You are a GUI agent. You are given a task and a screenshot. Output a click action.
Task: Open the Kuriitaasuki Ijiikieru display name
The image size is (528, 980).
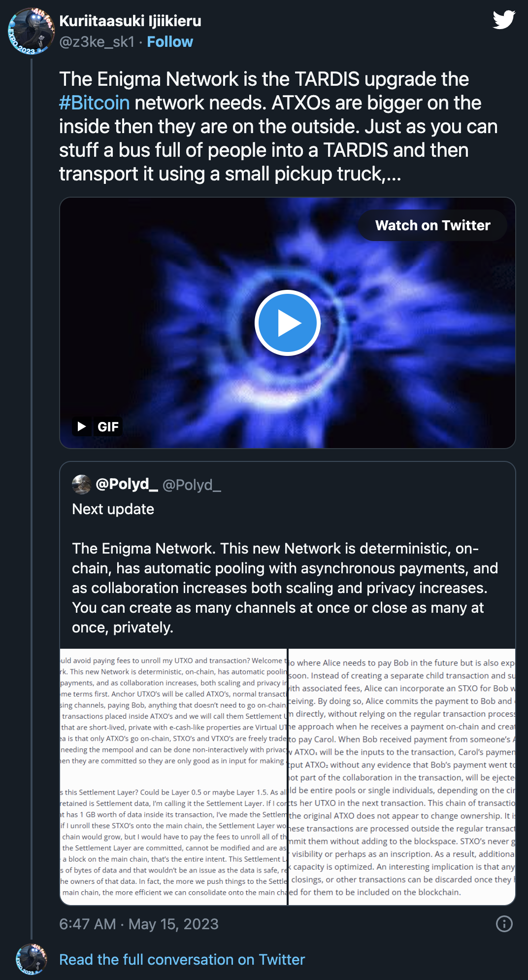(x=130, y=21)
